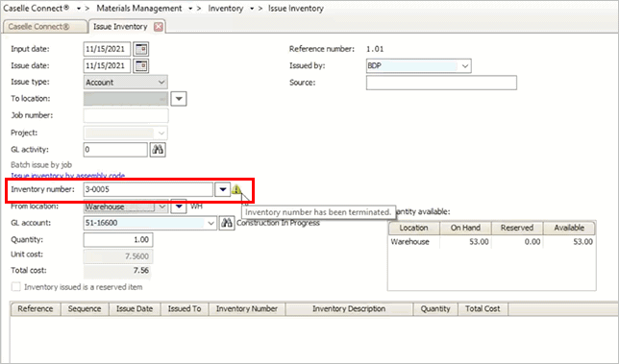Click the Inventory number warning icon
Image resolution: width=619 pixels, height=364 pixels.
click(x=236, y=190)
